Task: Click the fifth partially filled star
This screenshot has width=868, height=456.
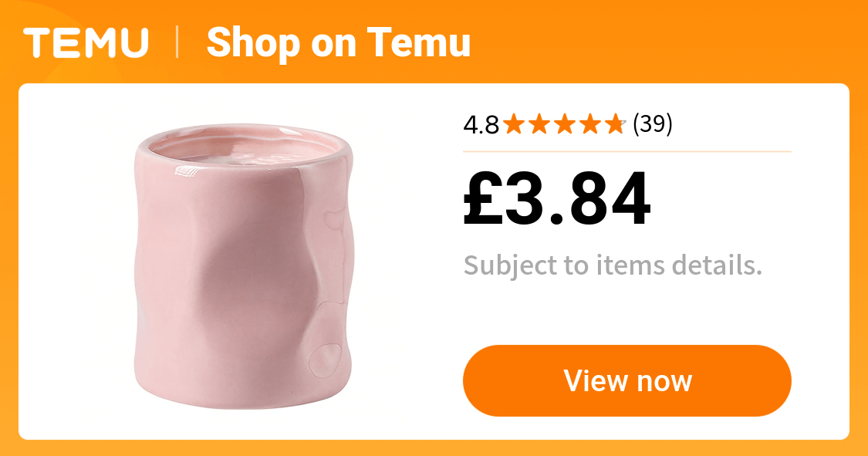Action: (x=615, y=124)
